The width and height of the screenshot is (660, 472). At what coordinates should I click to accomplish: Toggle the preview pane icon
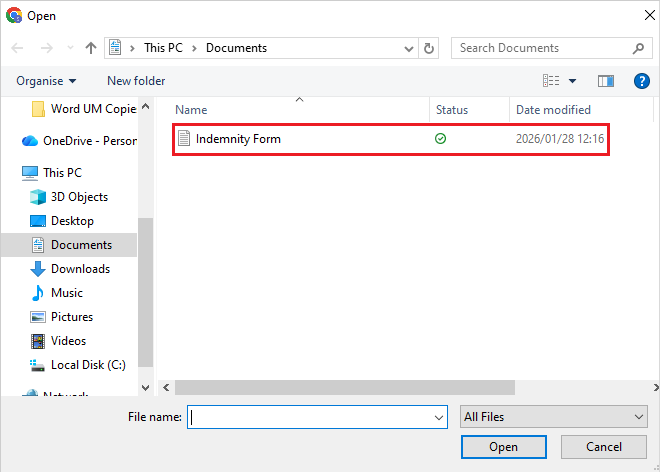click(605, 81)
